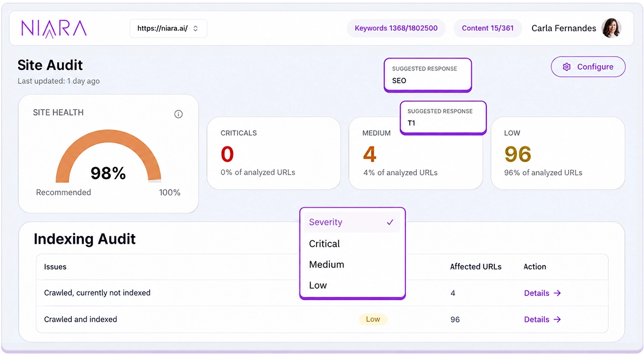The height and width of the screenshot is (354, 644).
Task: Open the Content 15/361 counter
Action: [x=487, y=29]
